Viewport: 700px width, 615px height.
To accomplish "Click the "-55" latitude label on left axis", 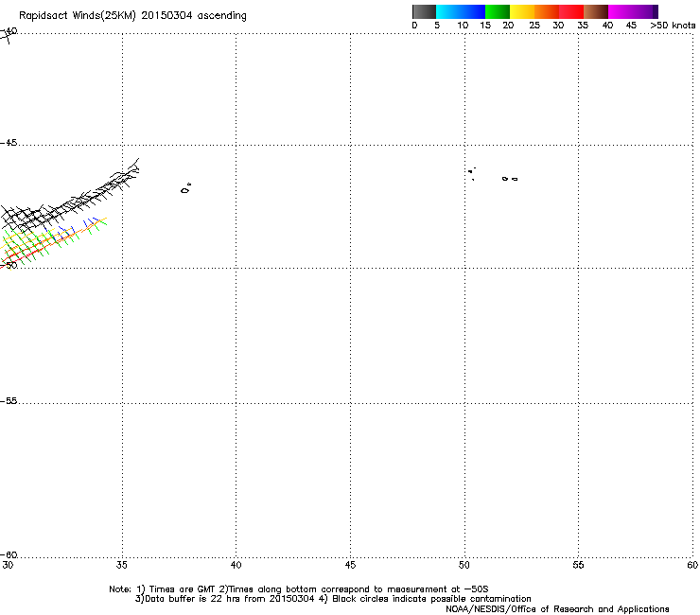I will [9, 401].
